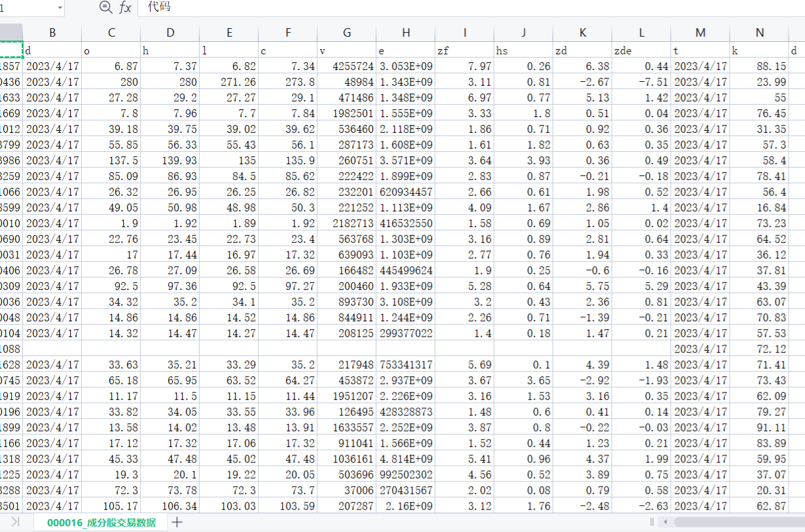Add a new sheet with plus icon
The height and width of the screenshot is (532, 805).
click(177, 522)
